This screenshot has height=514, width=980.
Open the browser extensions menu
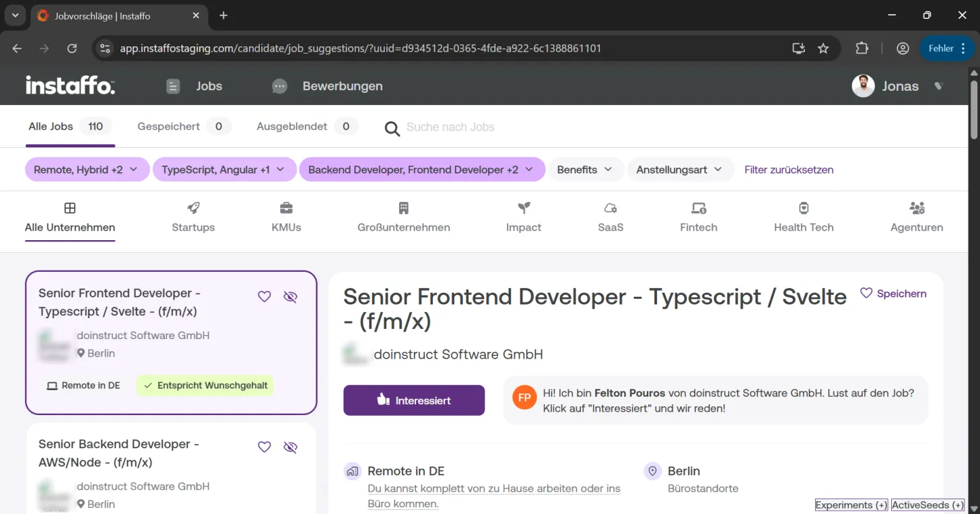coord(862,48)
